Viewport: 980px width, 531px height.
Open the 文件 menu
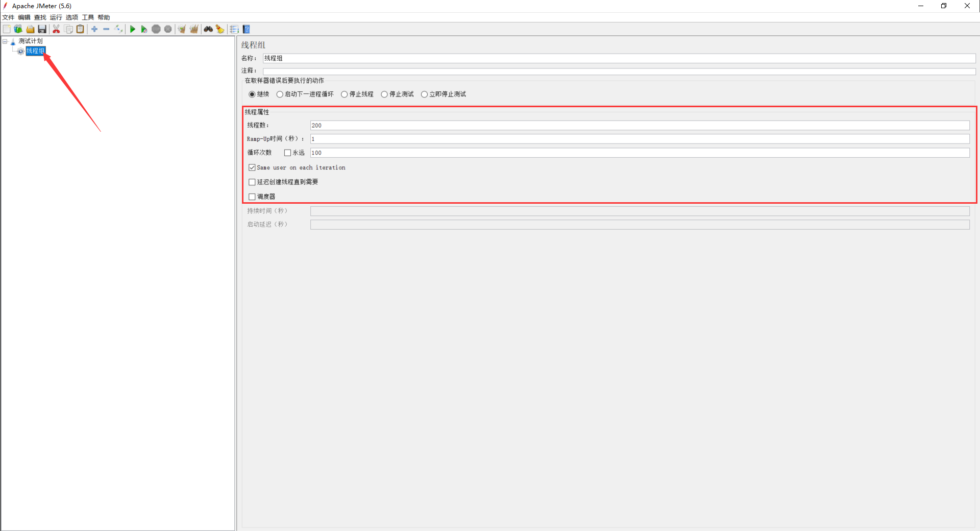(x=8, y=17)
